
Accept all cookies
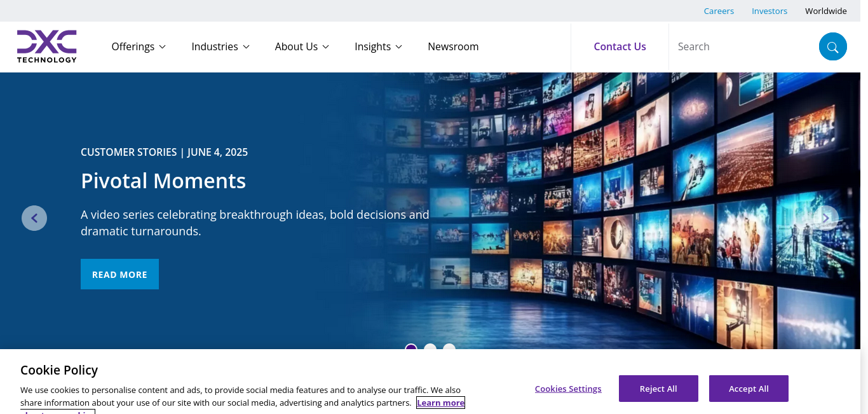[x=749, y=389]
